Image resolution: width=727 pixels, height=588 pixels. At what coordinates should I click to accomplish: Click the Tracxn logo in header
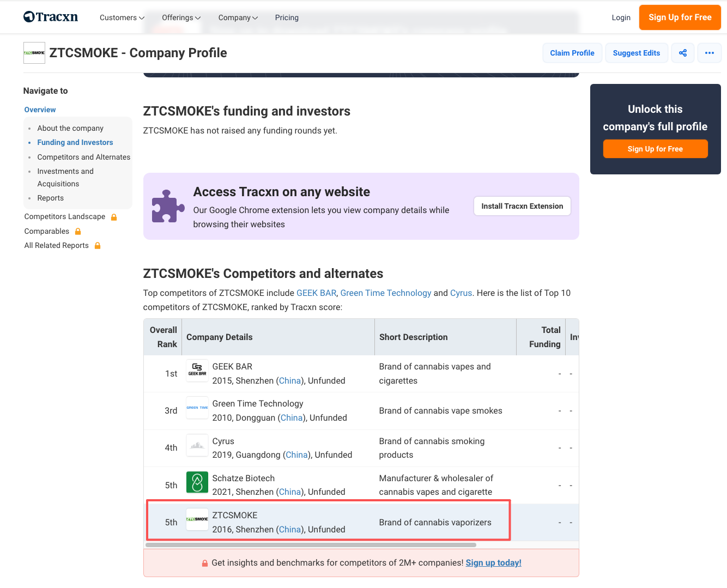[51, 17]
